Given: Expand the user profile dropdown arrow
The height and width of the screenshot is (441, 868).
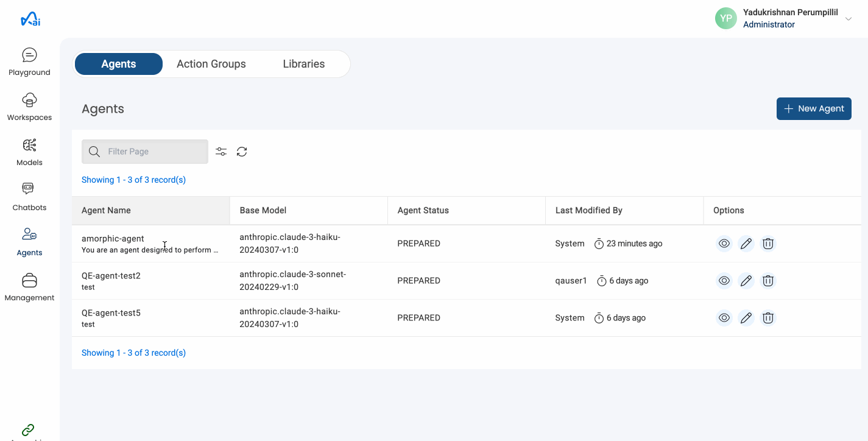Looking at the screenshot, I should click(x=849, y=19).
